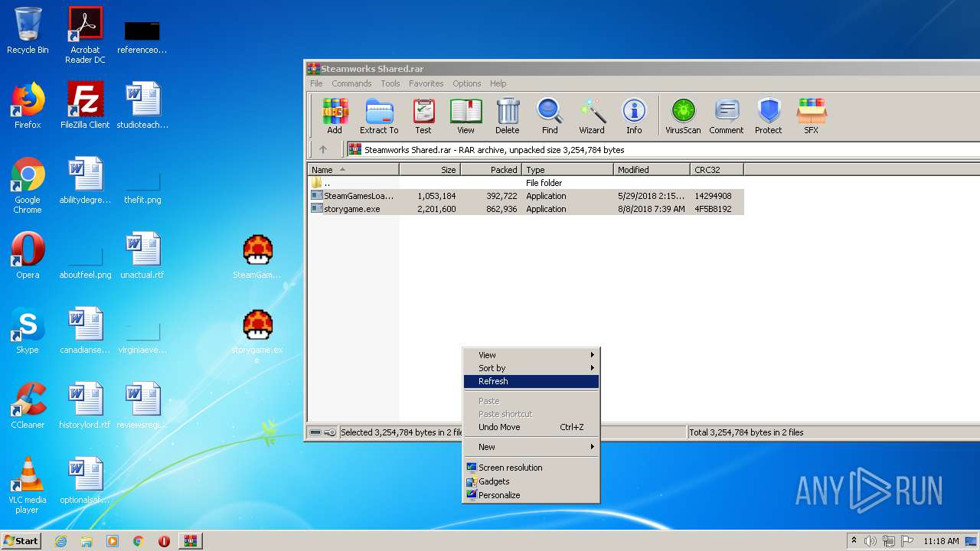This screenshot has height=551, width=980.
Task: Select the Google Chrome desktop icon
Action: coord(28,185)
